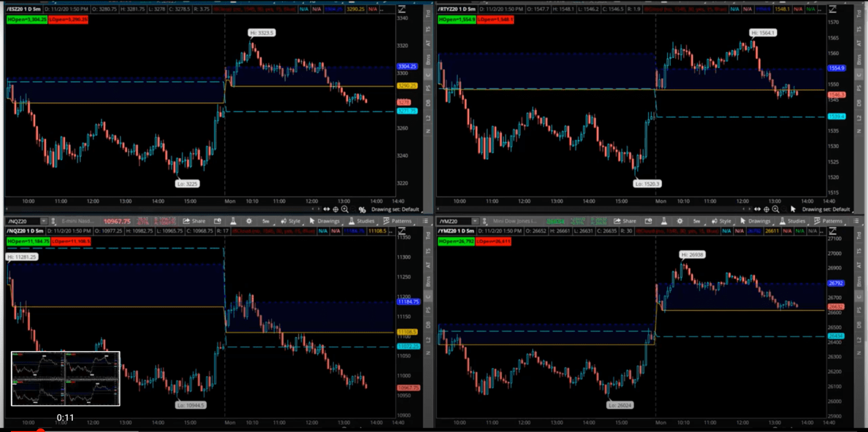Open the hamburger menu on the /YMZ20 chart
868x432 pixels.
tap(857, 221)
